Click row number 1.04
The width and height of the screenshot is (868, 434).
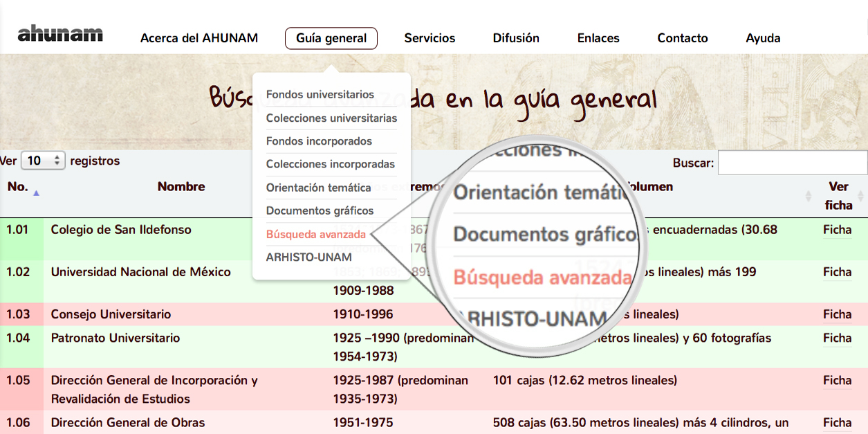click(18, 338)
